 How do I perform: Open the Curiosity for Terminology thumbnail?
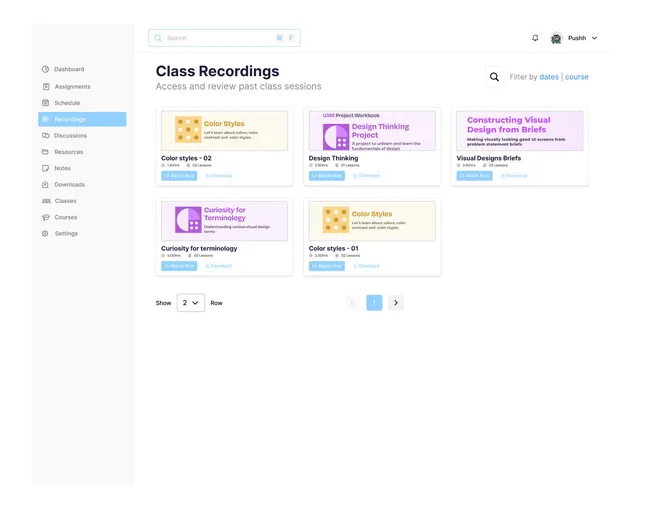point(224,221)
